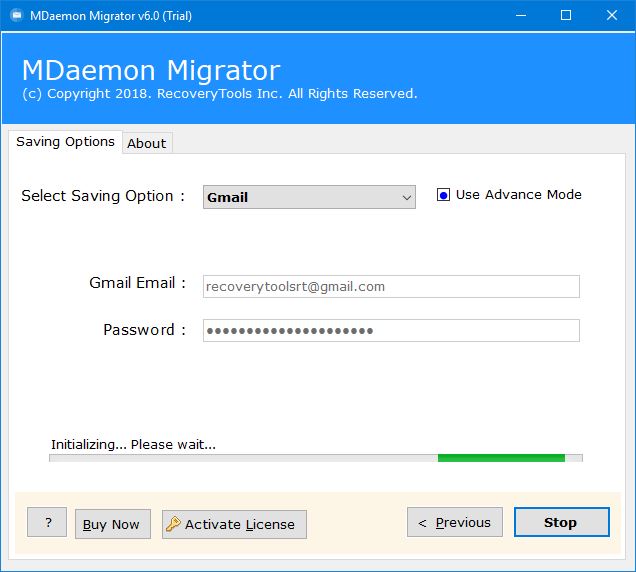The height and width of the screenshot is (572, 636).
Task: Open the About tab
Action: (x=147, y=143)
